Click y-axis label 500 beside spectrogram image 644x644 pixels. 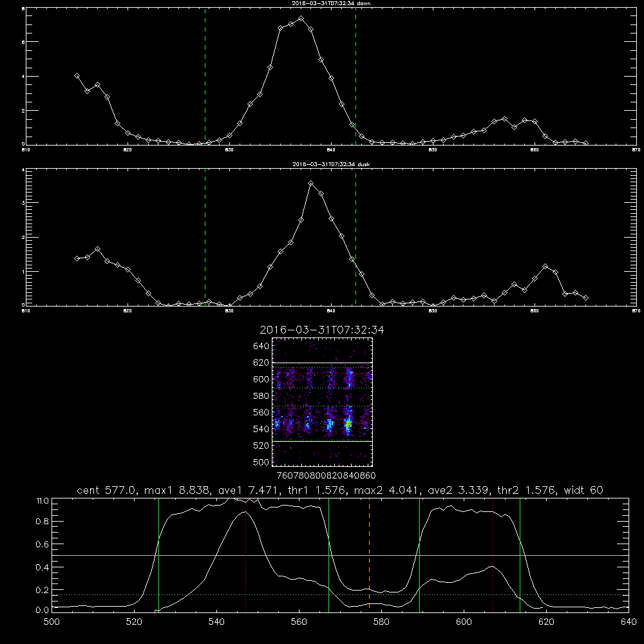coord(261,462)
